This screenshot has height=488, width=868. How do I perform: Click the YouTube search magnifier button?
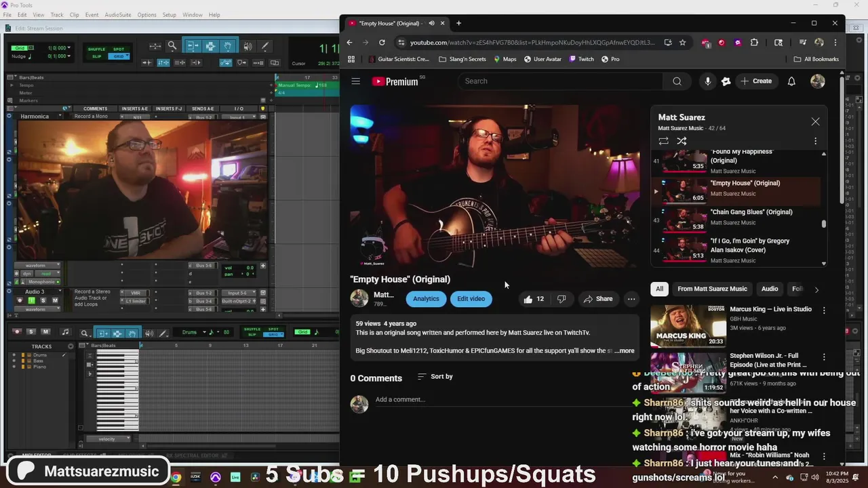(677, 81)
